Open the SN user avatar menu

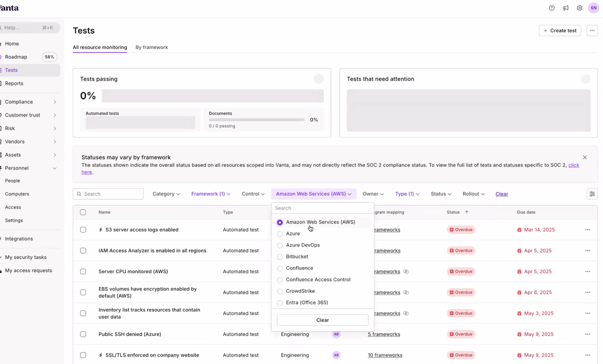[594, 8]
